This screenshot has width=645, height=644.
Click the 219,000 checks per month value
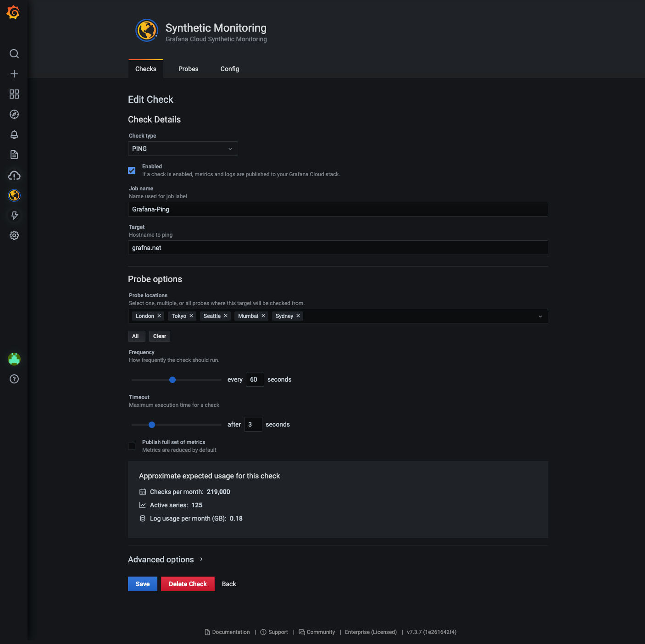218,492
